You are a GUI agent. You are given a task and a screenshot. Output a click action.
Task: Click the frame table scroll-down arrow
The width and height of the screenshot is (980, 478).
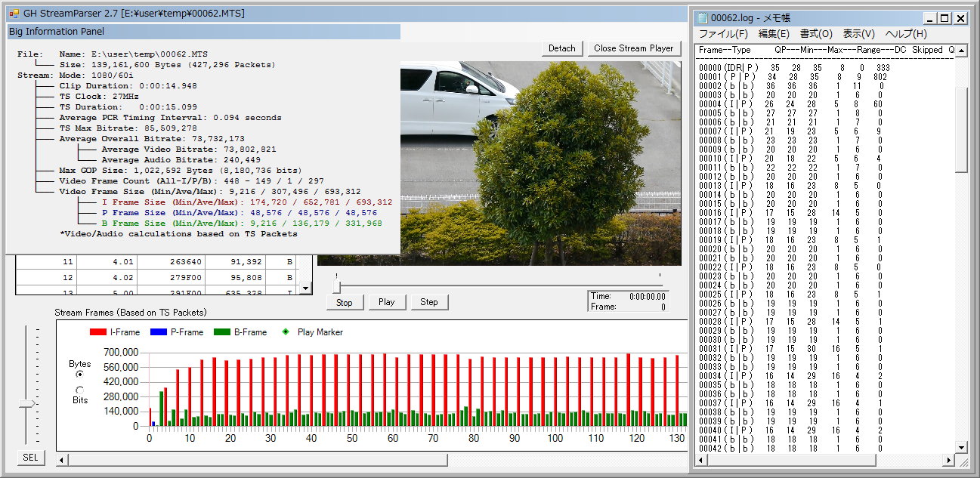(x=305, y=288)
